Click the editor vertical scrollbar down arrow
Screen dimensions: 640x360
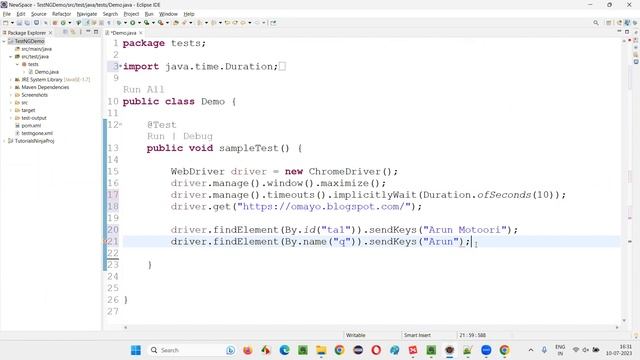pos(624,321)
